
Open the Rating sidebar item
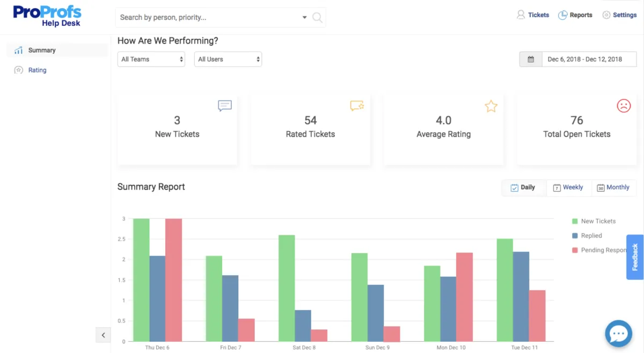point(37,70)
